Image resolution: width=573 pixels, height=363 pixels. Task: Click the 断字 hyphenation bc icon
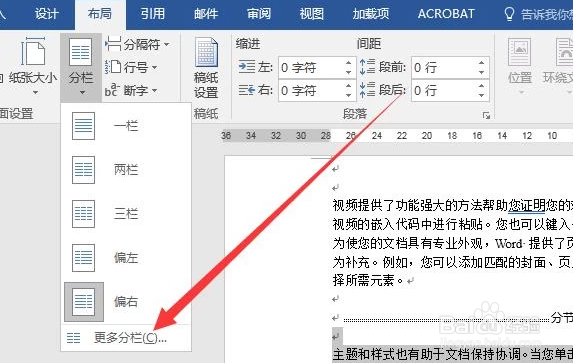(112, 90)
